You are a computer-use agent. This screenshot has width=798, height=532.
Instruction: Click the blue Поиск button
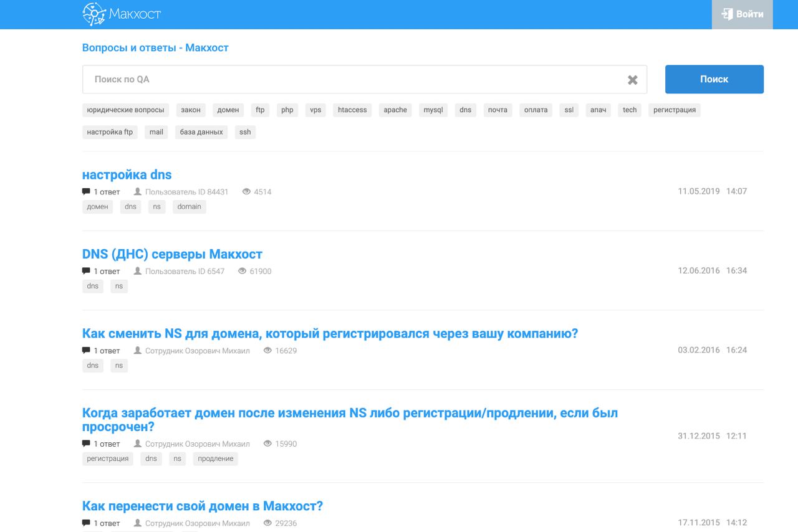coord(714,79)
